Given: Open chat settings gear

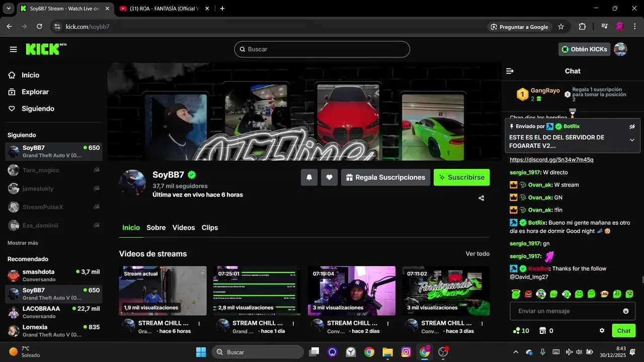Looking at the screenshot, I should tap(602, 331).
